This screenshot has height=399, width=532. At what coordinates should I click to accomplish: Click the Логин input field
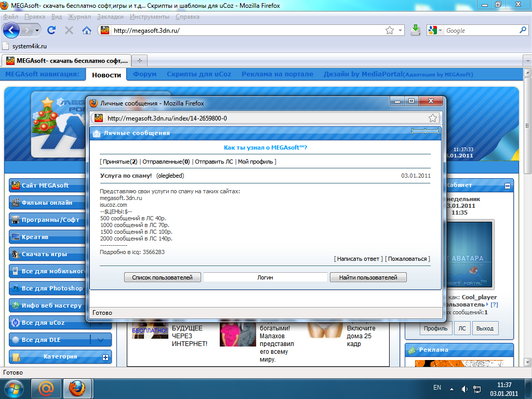(265, 277)
